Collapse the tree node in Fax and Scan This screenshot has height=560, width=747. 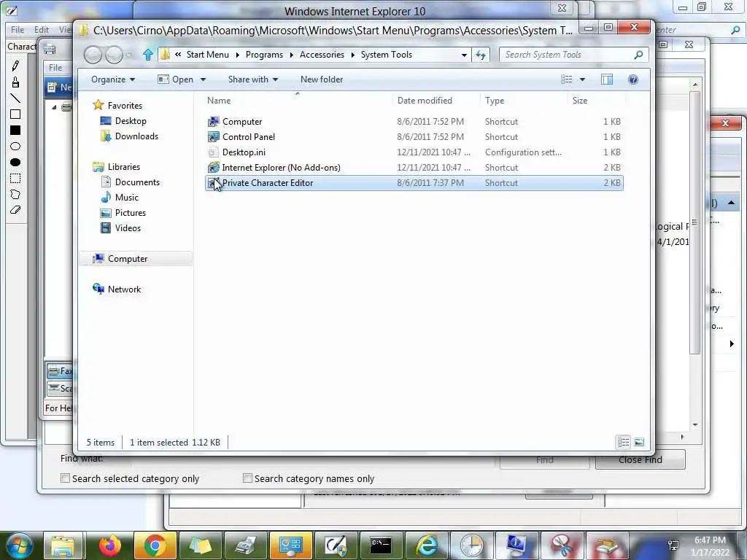(x=54, y=107)
